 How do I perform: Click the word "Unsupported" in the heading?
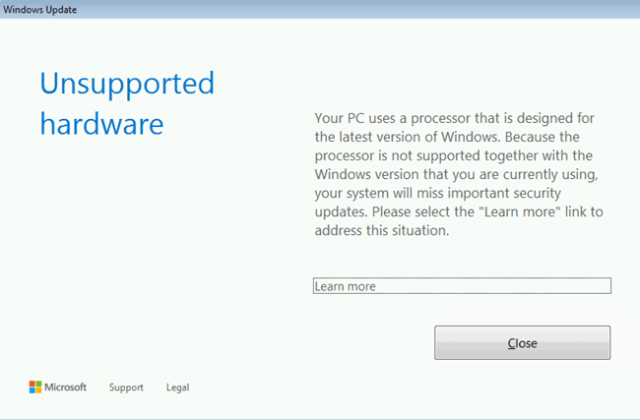[127, 82]
